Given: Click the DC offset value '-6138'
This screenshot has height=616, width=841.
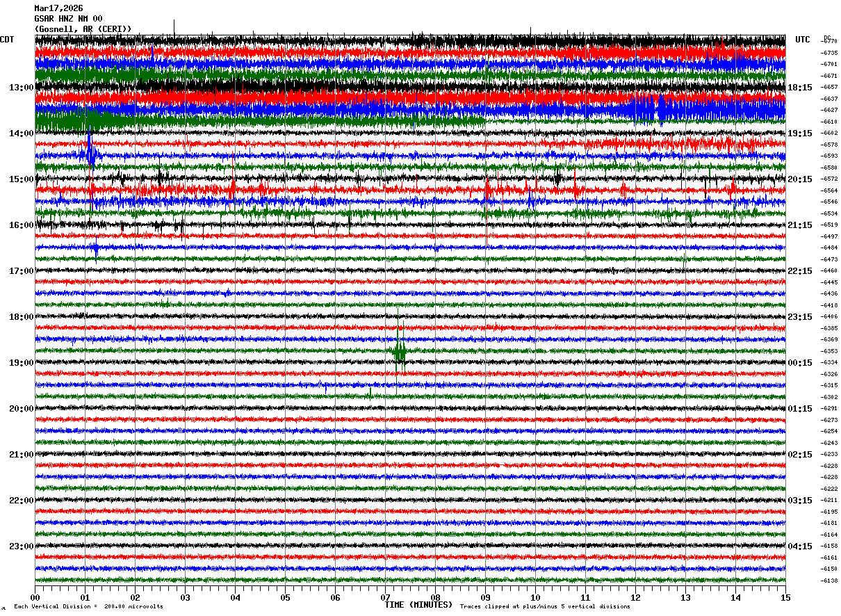Looking at the screenshot, I should pos(830,581).
